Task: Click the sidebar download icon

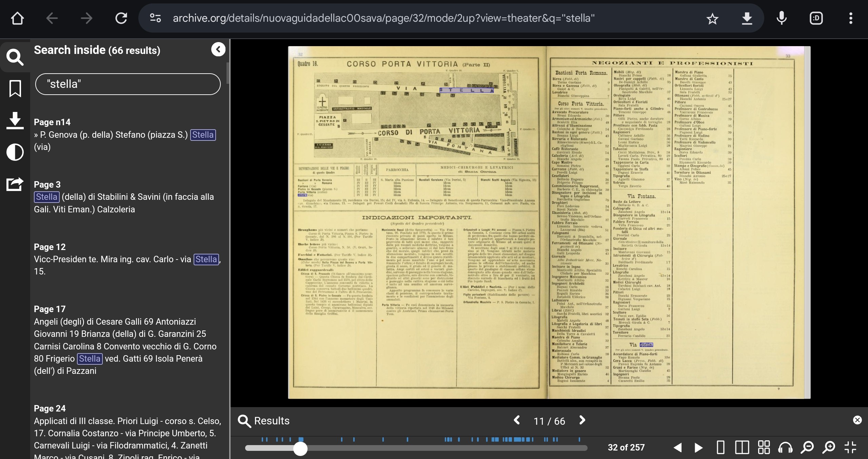Action: pos(15,120)
